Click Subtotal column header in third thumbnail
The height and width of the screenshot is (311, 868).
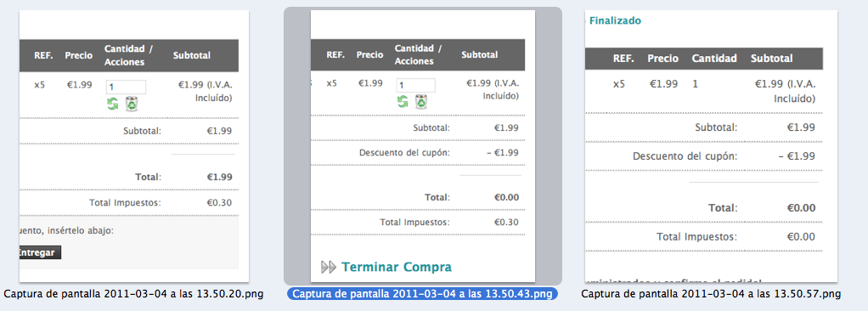tap(772, 59)
